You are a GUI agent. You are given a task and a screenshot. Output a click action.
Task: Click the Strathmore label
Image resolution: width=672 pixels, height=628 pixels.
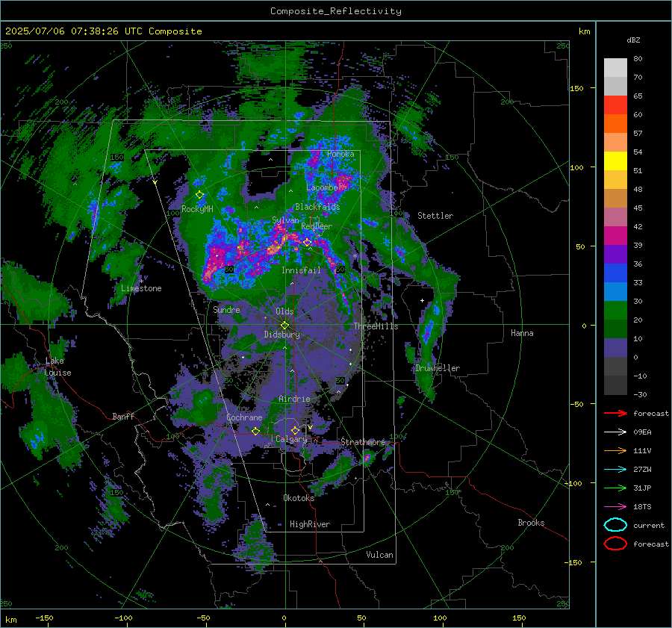363,441
